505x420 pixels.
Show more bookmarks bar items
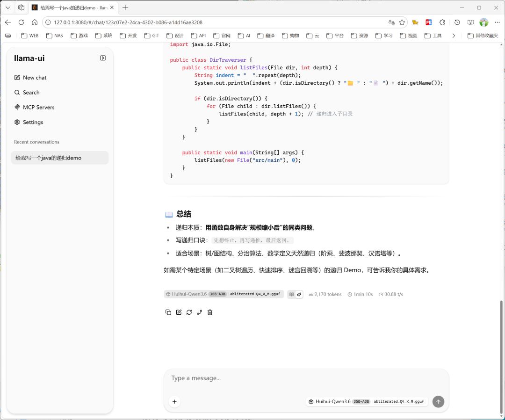454,36
